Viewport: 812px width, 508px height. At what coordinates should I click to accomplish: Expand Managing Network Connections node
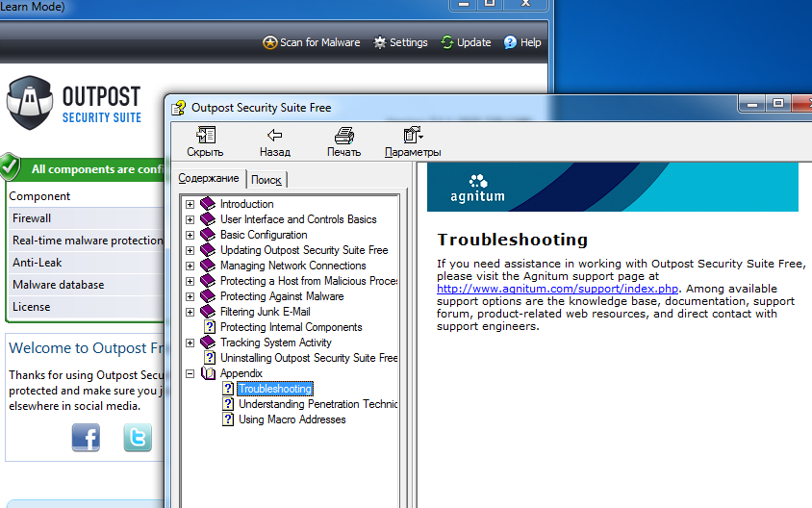(190, 267)
